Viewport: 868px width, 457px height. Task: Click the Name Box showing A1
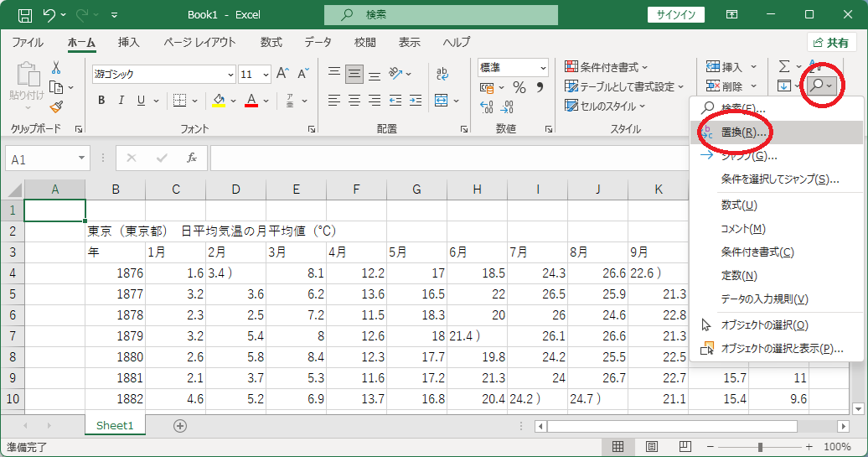point(47,159)
